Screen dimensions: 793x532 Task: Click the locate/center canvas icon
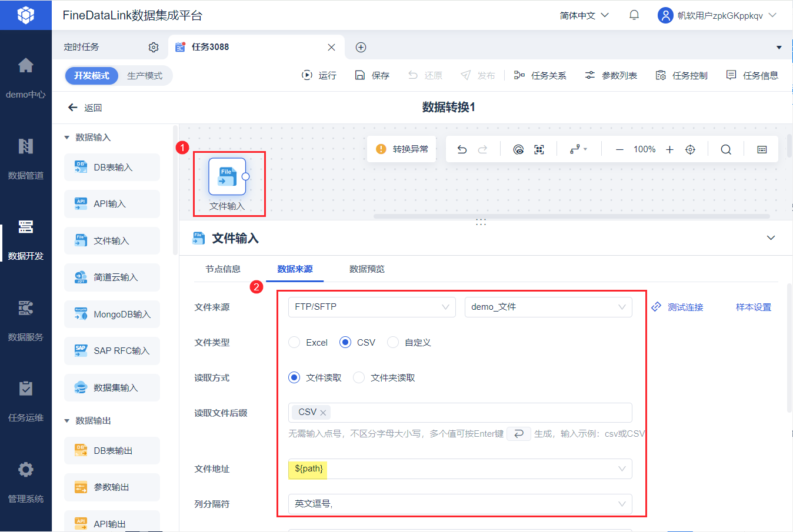691,149
